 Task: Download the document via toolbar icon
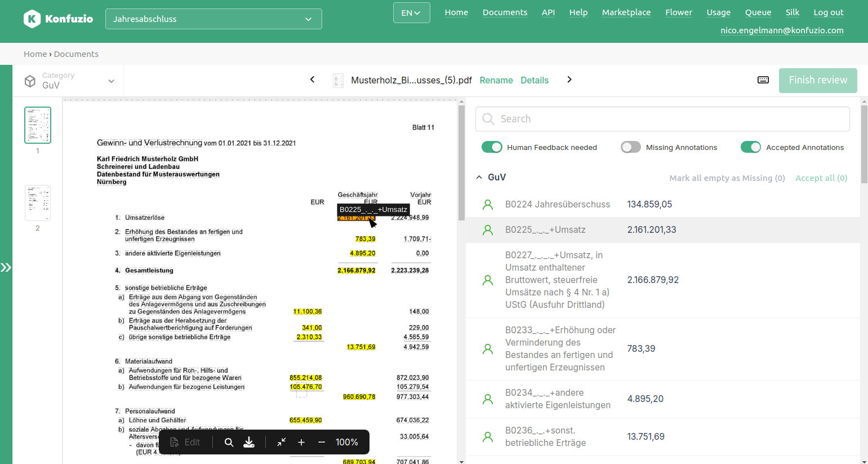[249, 443]
